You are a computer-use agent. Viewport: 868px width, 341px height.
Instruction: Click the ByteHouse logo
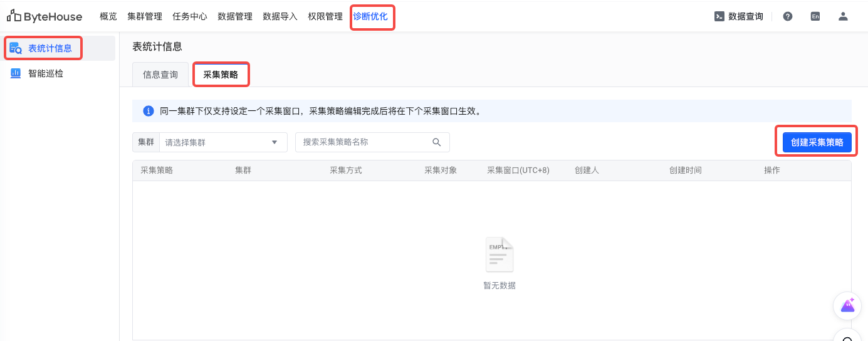coord(44,16)
